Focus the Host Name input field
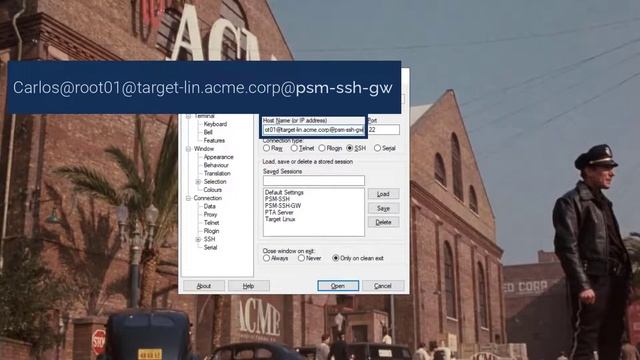This screenshot has width=640, height=360. click(x=313, y=130)
